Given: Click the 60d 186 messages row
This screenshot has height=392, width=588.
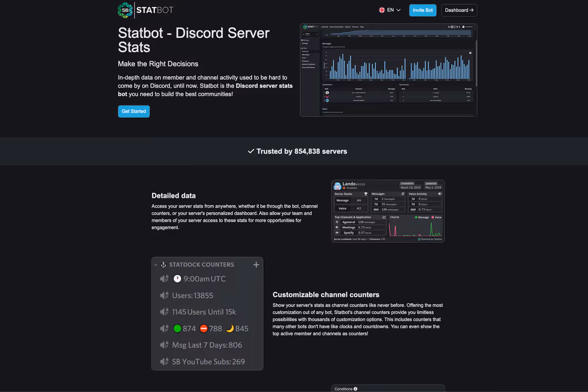Looking at the screenshot, I should click(x=388, y=210).
